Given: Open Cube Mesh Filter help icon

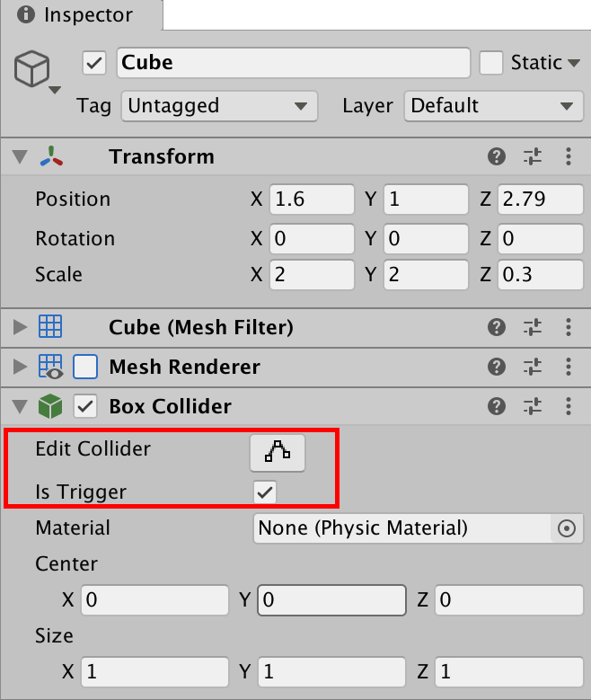Looking at the screenshot, I should (496, 327).
